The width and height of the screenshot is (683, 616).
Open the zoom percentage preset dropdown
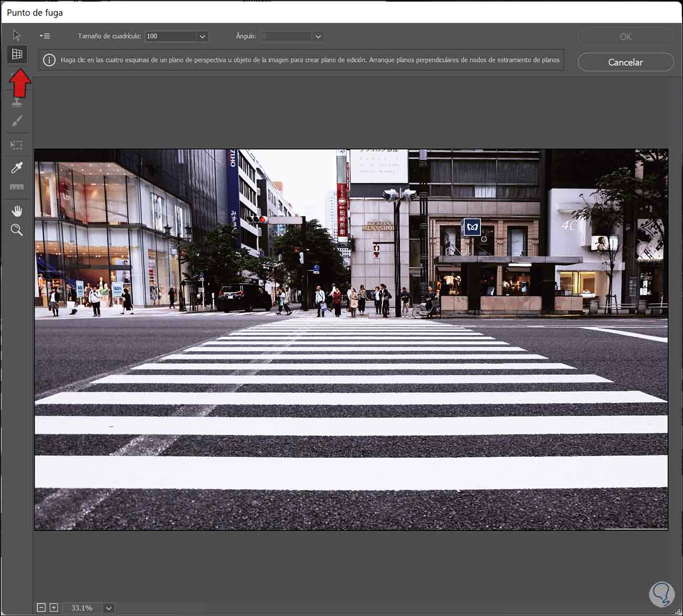[109, 608]
